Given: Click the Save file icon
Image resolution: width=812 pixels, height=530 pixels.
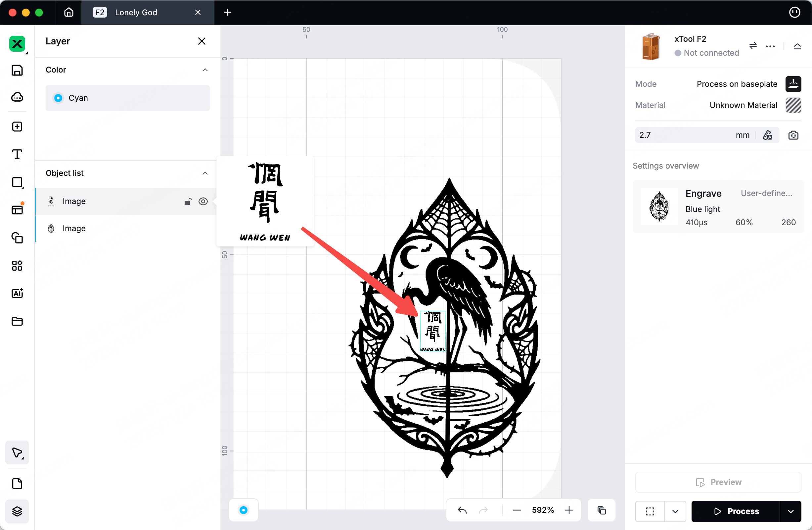Looking at the screenshot, I should tap(17, 70).
